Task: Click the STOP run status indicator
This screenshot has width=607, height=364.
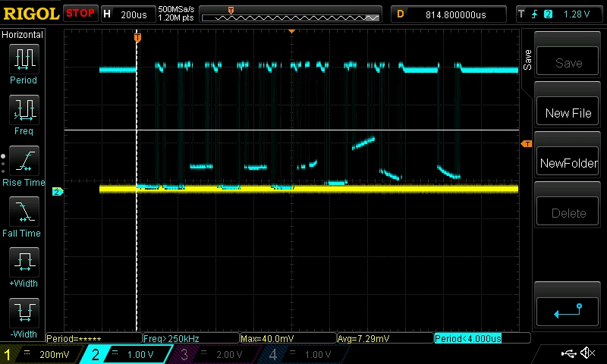Action: click(x=80, y=14)
